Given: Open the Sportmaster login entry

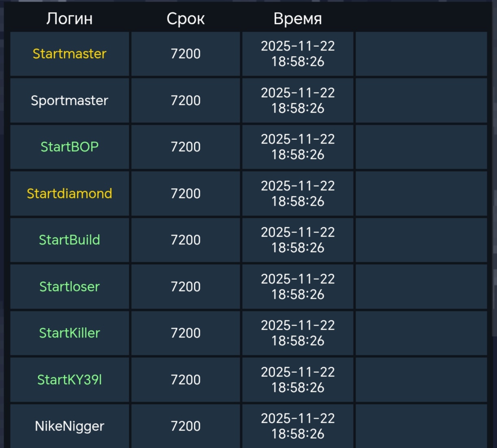Looking at the screenshot, I should [x=69, y=100].
